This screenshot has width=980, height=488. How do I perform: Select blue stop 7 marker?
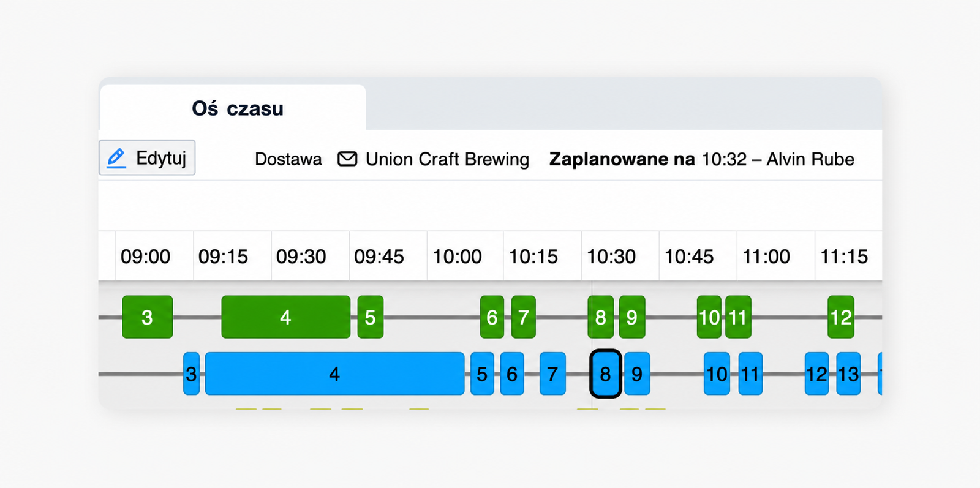tap(552, 374)
